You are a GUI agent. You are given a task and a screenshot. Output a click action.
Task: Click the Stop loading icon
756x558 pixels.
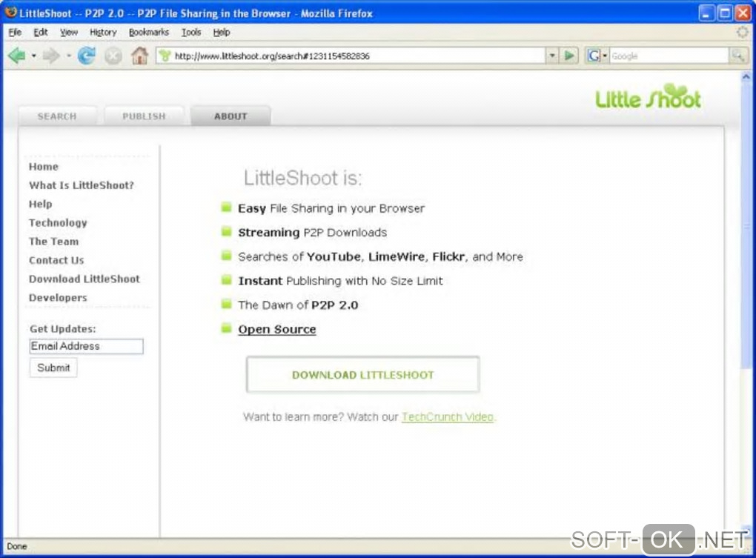coord(113,56)
